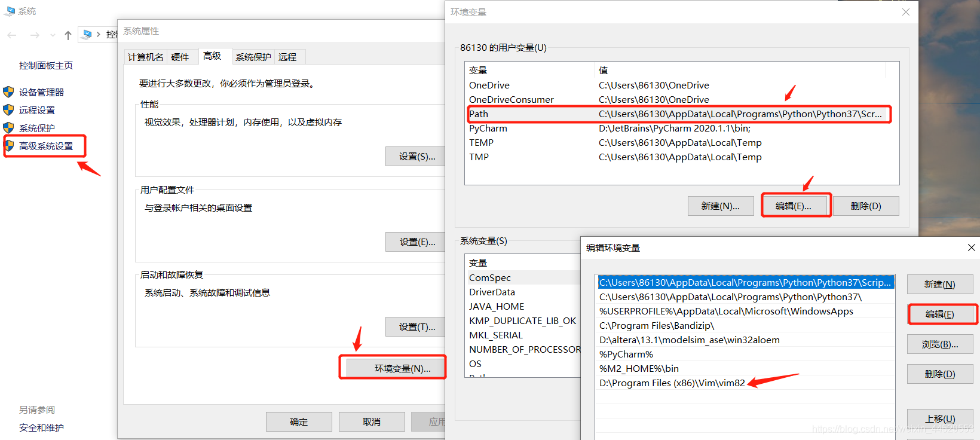Image resolution: width=980 pixels, height=440 pixels.
Task: Select ComSpec system variable
Action: [x=523, y=277]
